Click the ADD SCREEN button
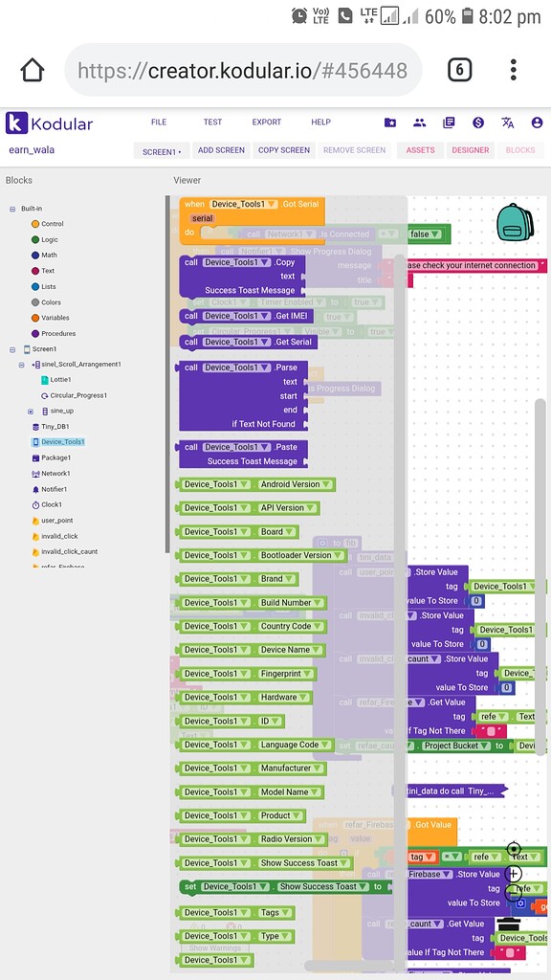The height and width of the screenshot is (980, 551). (x=221, y=150)
